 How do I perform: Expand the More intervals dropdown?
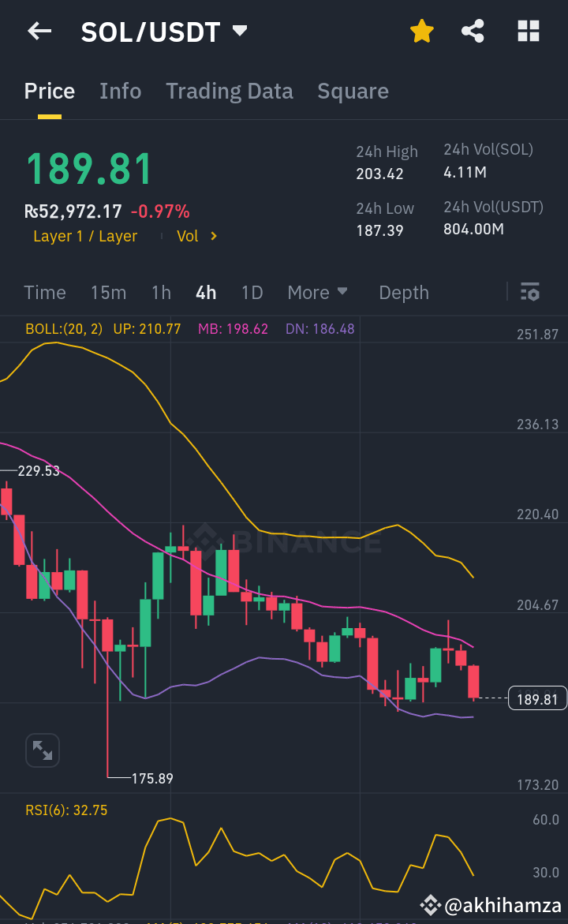318,293
